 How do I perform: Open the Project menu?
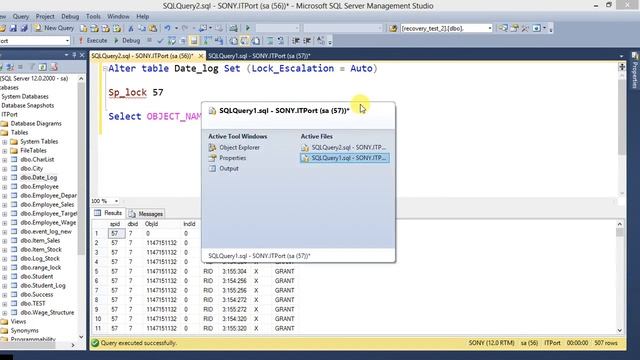click(45, 16)
